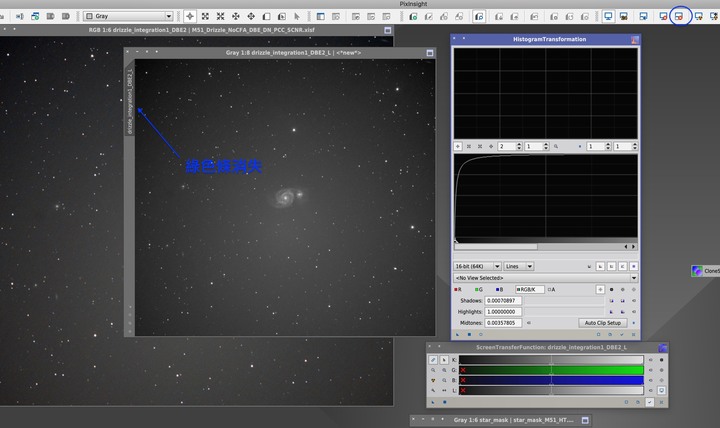Screen dimensions: 720x428
Task: Select the G channel in HistogramTransformation
Action: pos(479,289)
